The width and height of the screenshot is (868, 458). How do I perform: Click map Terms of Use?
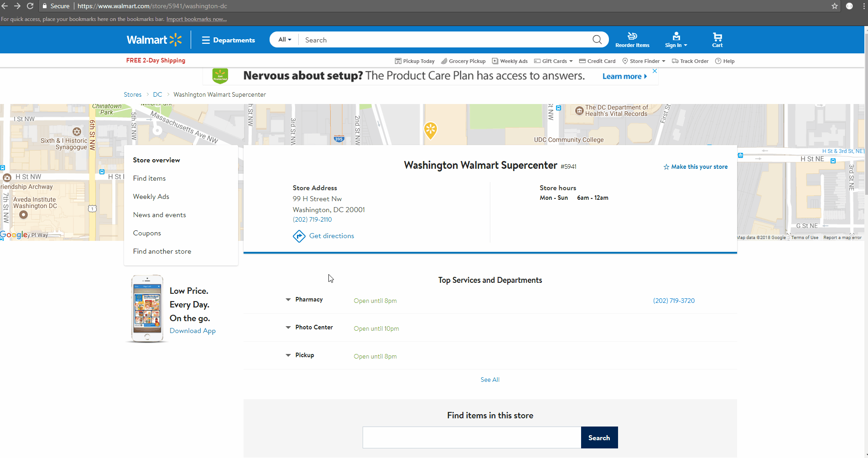[805, 238]
